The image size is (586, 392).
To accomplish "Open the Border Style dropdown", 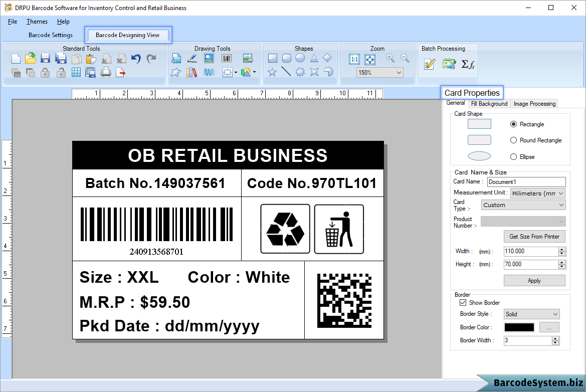I will (555, 314).
